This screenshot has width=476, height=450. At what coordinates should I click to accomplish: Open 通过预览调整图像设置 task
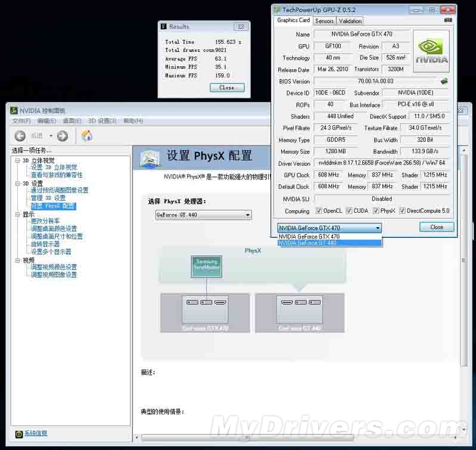tap(60, 190)
